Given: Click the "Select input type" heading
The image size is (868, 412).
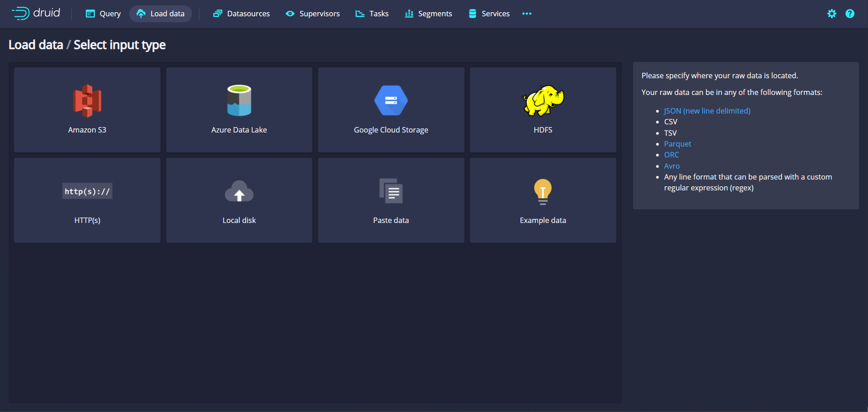Looking at the screenshot, I should [x=120, y=45].
